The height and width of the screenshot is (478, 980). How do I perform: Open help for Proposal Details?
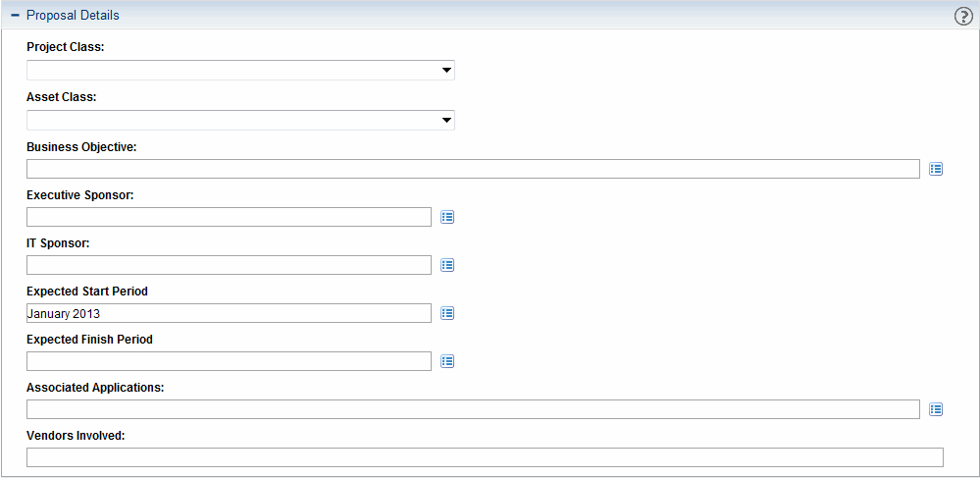pyautogui.click(x=963, y=16)
